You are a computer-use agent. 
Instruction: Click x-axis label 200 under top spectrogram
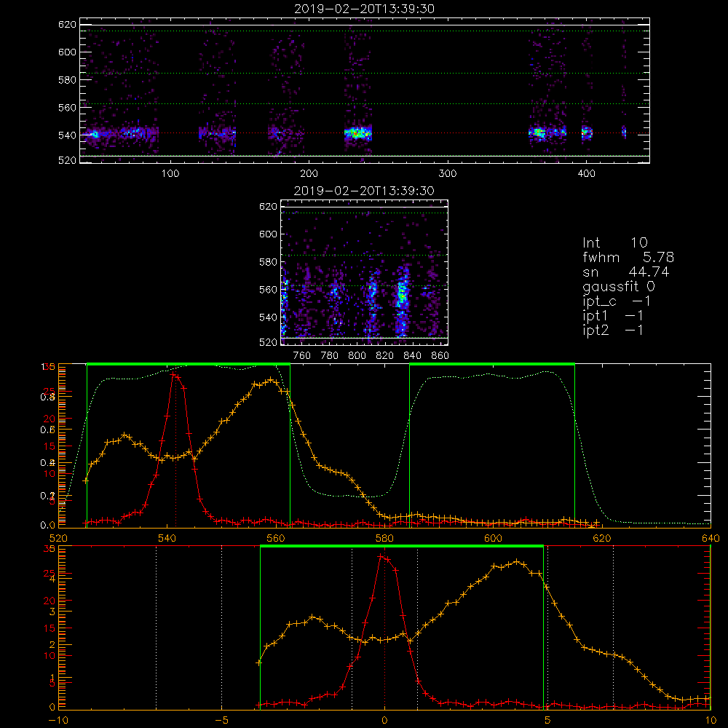(x=309, y=174)
